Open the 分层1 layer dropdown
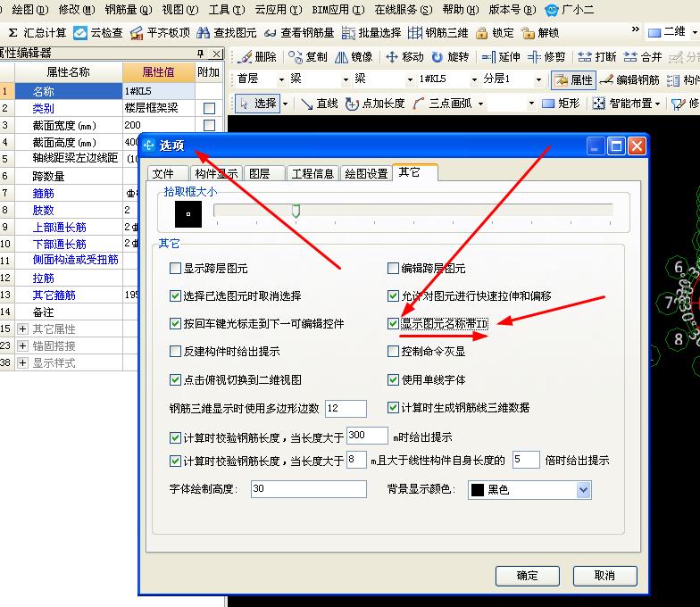 [x=539, y=80]
